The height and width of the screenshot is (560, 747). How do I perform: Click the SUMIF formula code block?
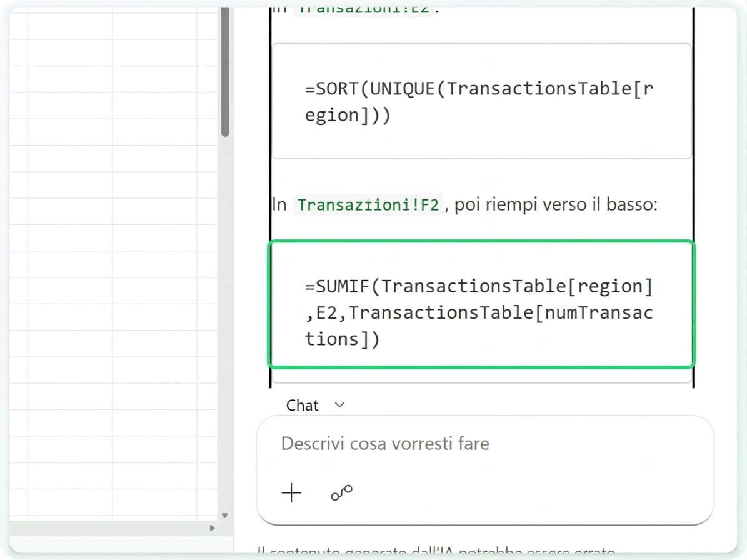pyautogui.click(x=481, y=304)
